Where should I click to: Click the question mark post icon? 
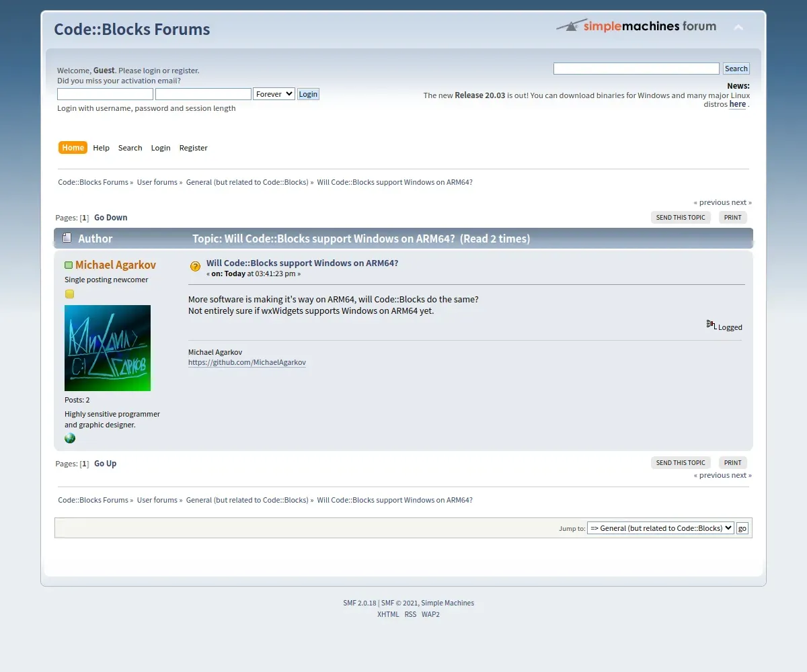[195, 267]
